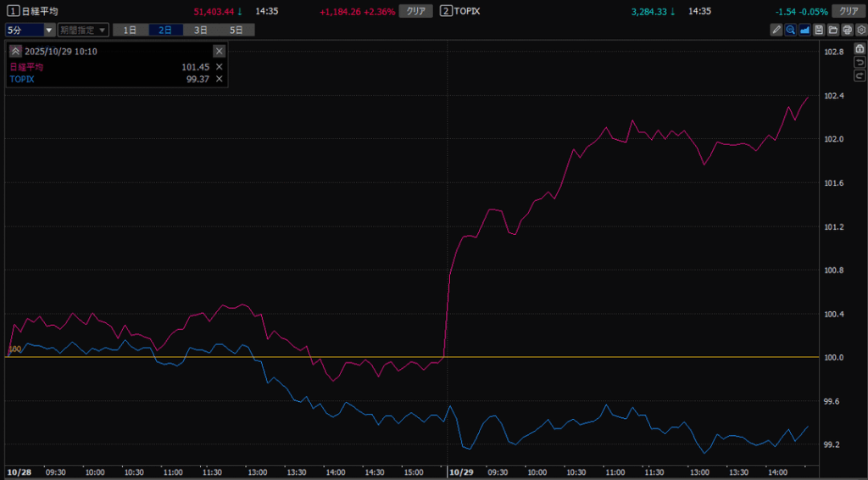The width and height of the screenshot is (868, 480).
Task: Switch to the 5日 range tab
Action: 236,30
